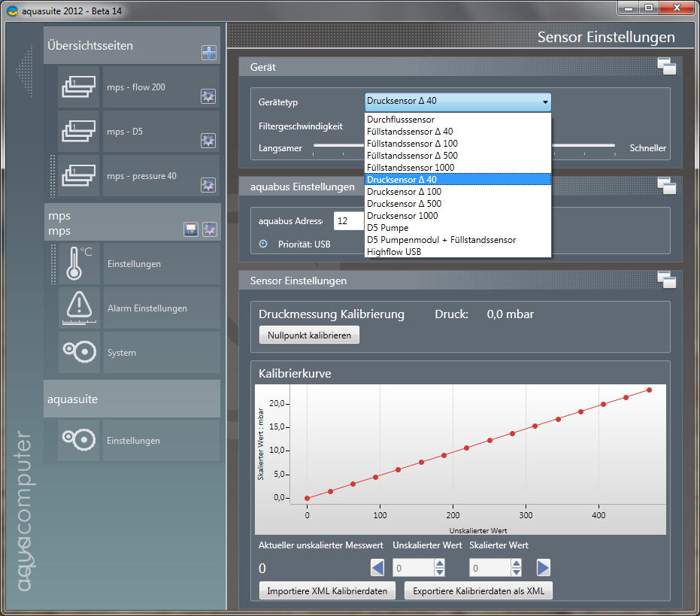This screenshot has width=700, height=616.
Task: Open mps - flow 200 overview page
Action: (x=161, y=86)
